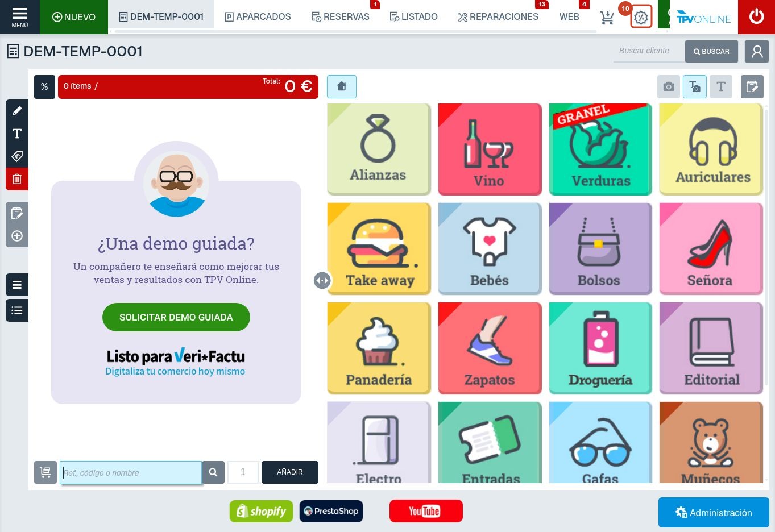Click the circled plus icon in sidebar
Screen dimensions: 775x532
[x=17, y=236]
